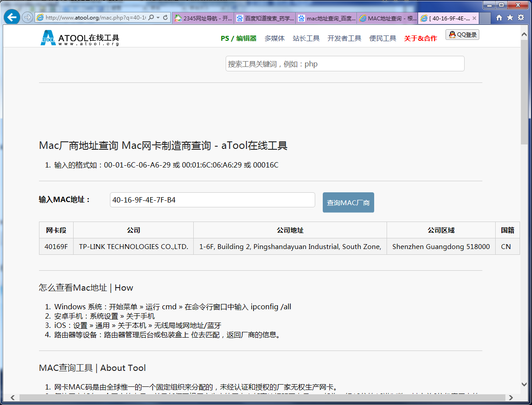Click the MAC address input field

[212, 200]
